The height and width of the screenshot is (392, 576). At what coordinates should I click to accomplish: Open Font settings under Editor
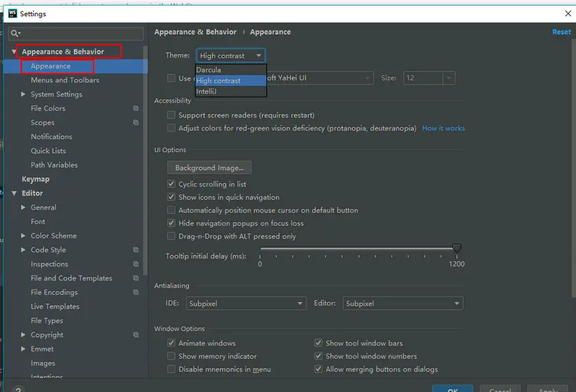tap(39, 221)
